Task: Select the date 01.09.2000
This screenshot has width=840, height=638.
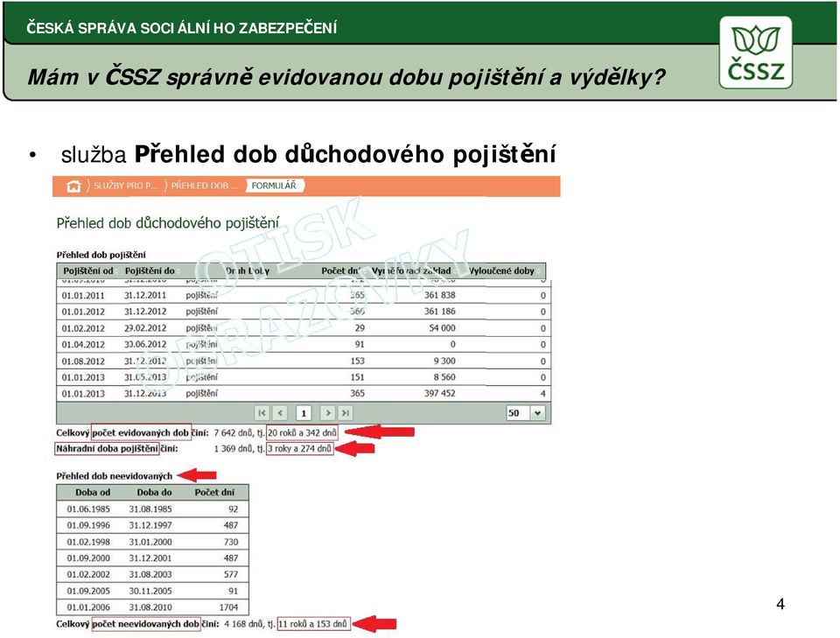Action: tap(88, 558)
